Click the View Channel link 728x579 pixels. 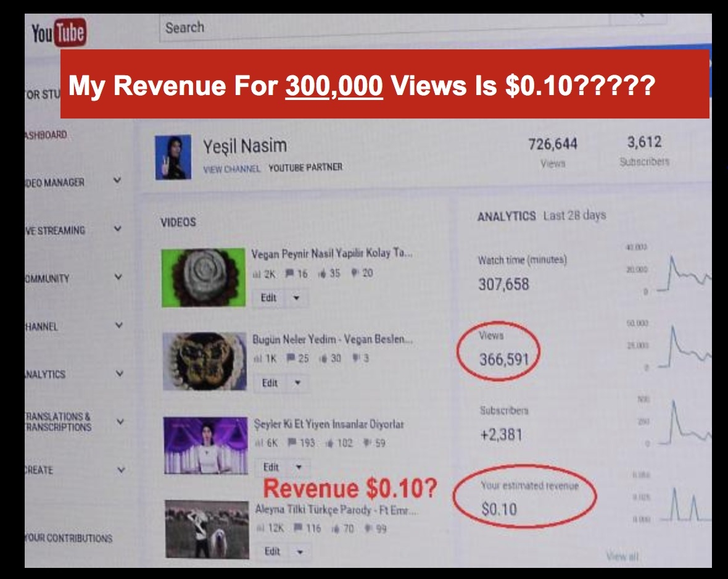[232, 169]
